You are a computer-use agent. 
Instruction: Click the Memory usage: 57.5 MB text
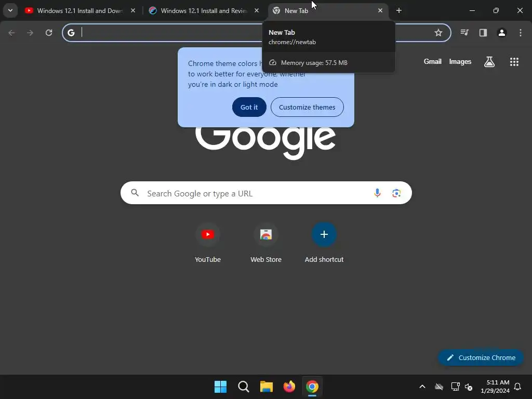314,63
